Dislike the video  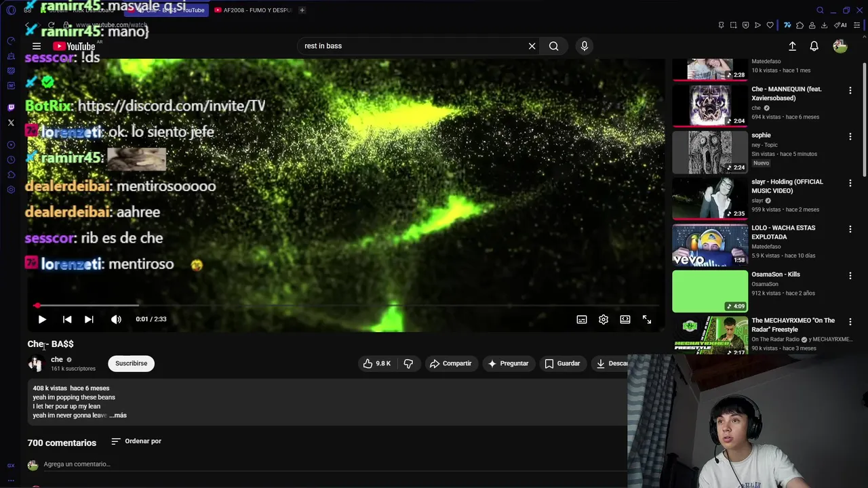point(408,364)
